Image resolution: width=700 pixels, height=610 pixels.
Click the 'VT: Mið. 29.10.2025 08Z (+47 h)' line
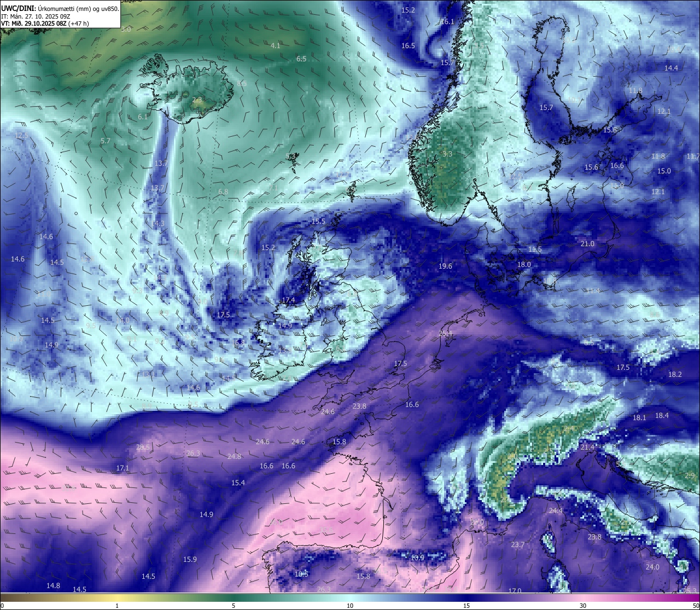click(45, 24)
